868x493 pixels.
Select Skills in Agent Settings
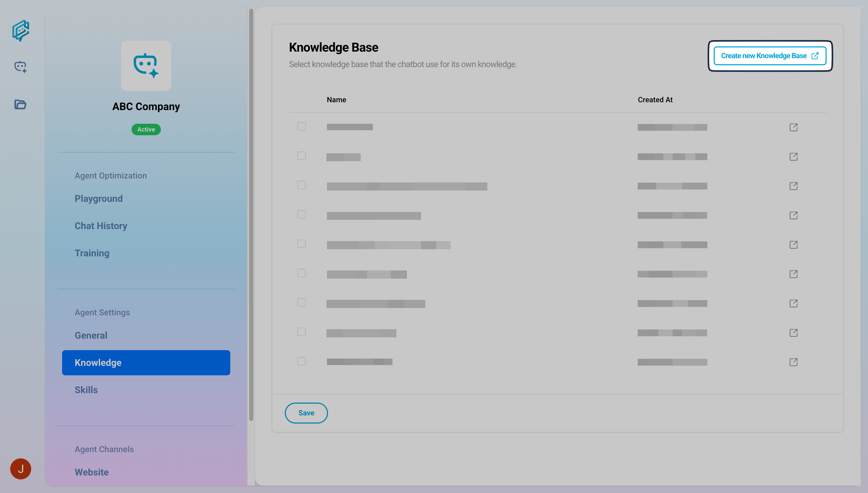[x=86, y=390]
